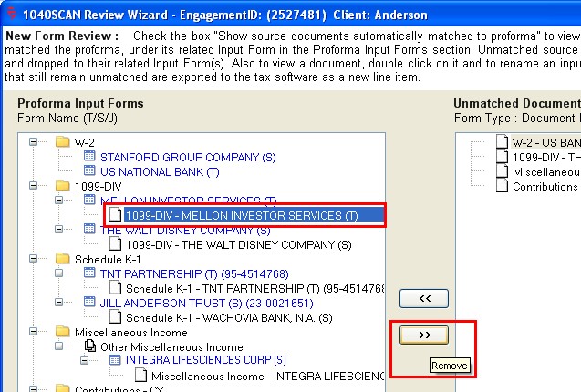Click the << move-to-proforma button
581x392 pixels.
[x=424, y=299]
